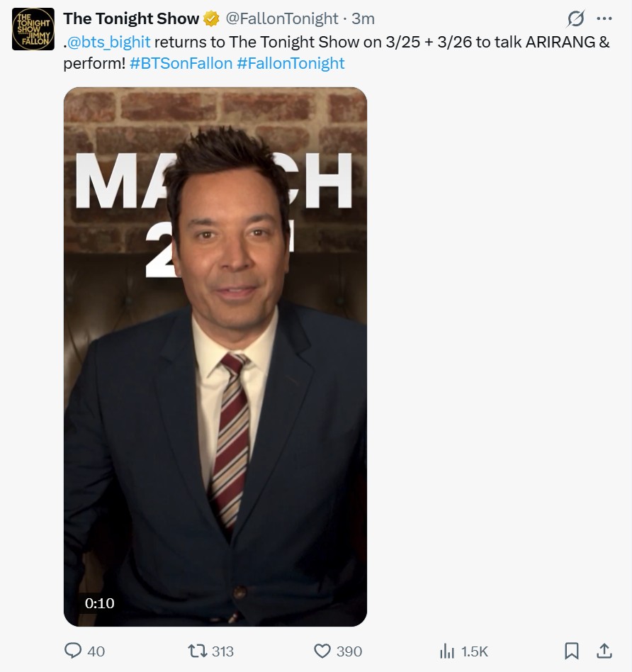Open the Grok slashed-circle icon
Image resolution: width=632 pixels, height=672 pixels.
pyautogui.click(x=576, y=19)
